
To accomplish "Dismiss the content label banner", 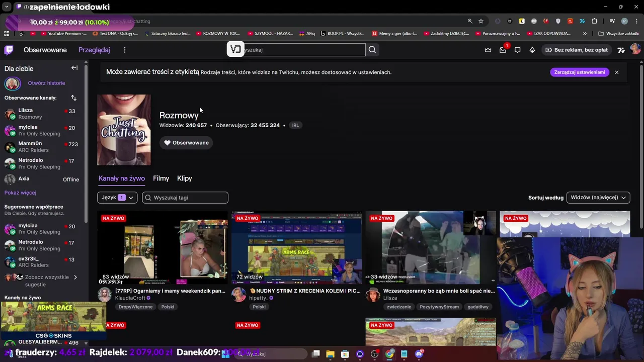I will click(x=616, y=72).
